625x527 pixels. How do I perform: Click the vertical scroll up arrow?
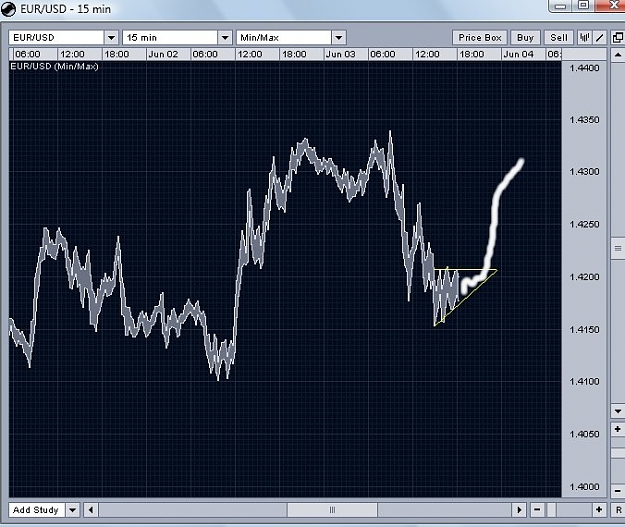pyautogui.click(x=618, y=55)
